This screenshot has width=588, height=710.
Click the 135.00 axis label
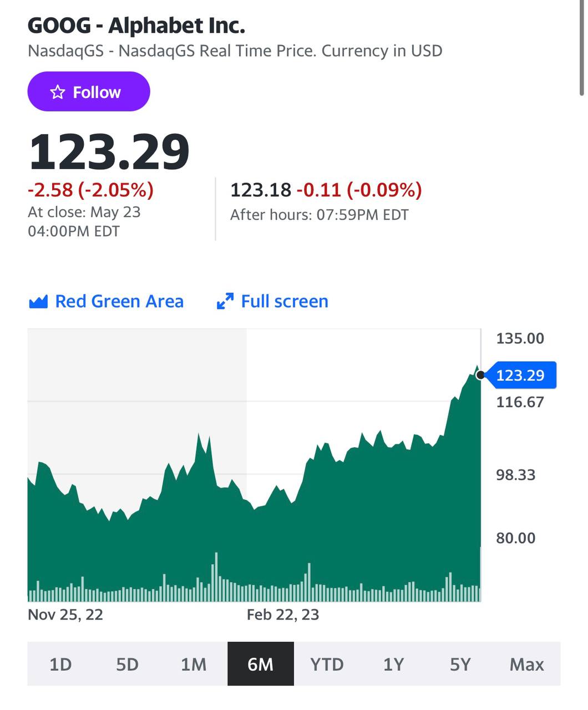click(520, 338)
